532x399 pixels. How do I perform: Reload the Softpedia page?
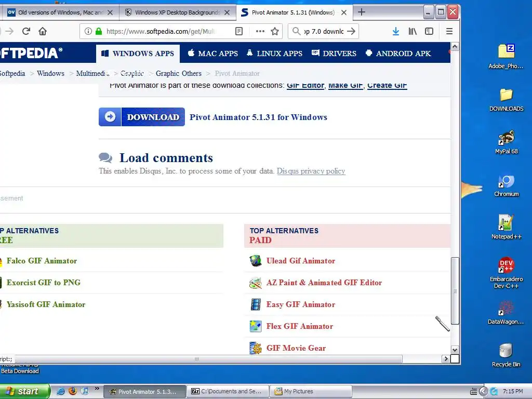(x=26, y=31)
